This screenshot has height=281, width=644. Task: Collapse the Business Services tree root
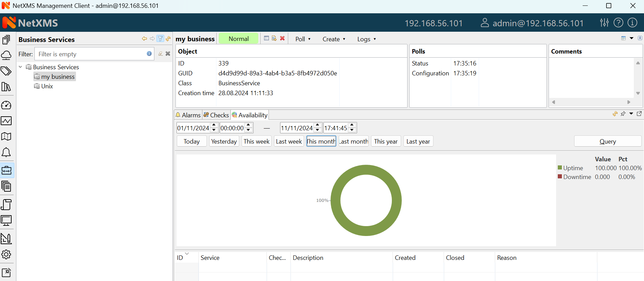[x=20, y=67]
